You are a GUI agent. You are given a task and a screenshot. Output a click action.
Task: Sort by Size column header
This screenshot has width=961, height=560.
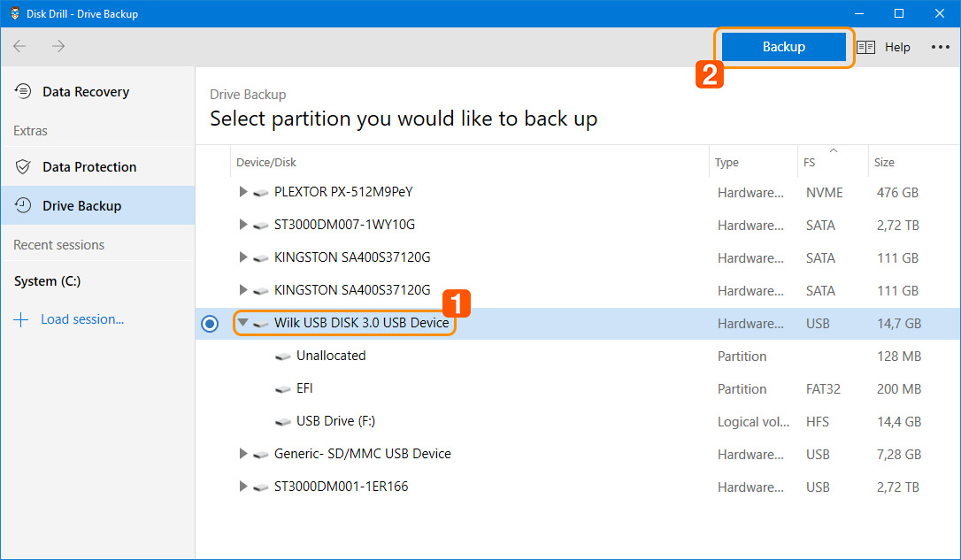914,162
